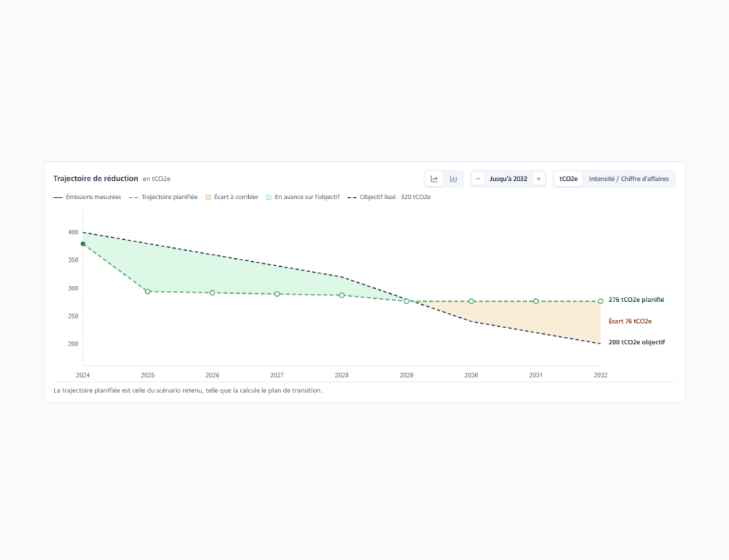The height and width of the screenshot is (560, 729).
Task: Click the footnote about trajectoire planifiée
Action: pos(188,390)
